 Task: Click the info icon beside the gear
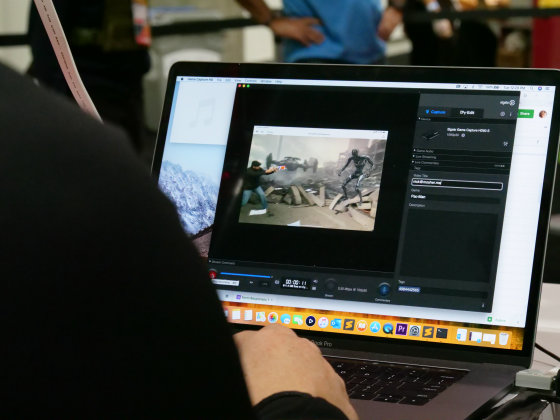511,114
